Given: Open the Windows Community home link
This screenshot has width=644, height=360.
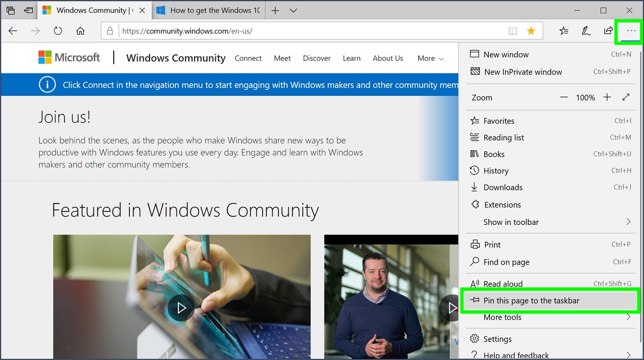Looking at the screenshot, I should (x=176, y=58).
